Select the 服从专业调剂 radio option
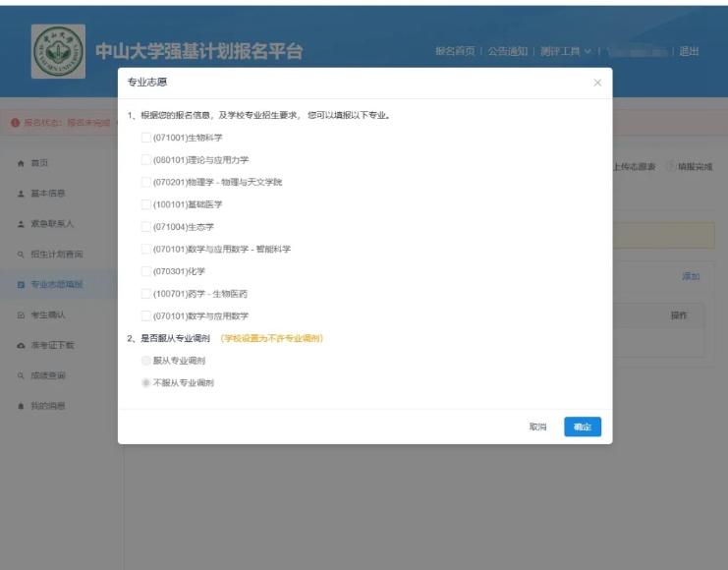 [x=146, y=361]
